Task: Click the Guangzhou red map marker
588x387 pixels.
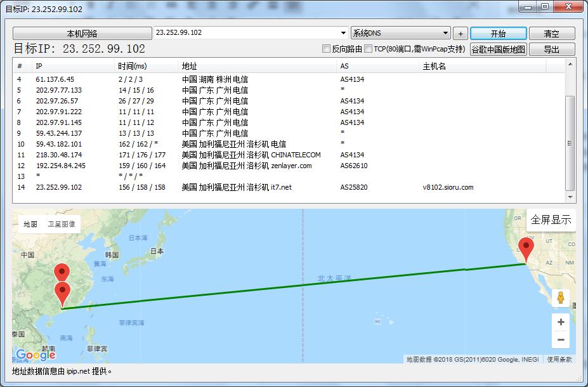Action: (x=62, y=294)
